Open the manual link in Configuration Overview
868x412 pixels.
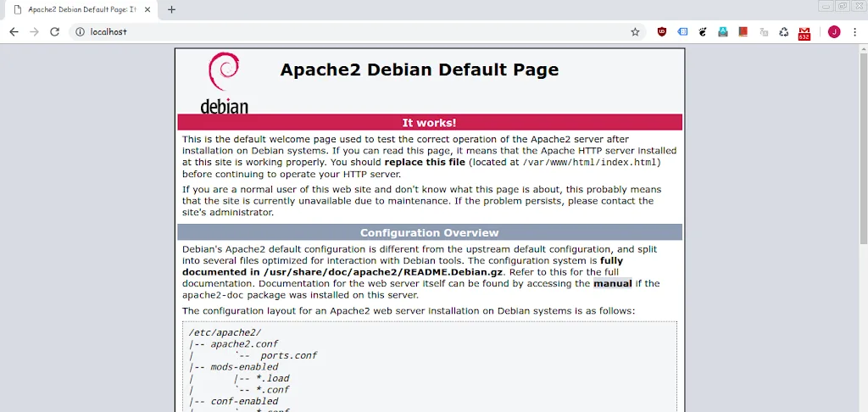point(612,283)
